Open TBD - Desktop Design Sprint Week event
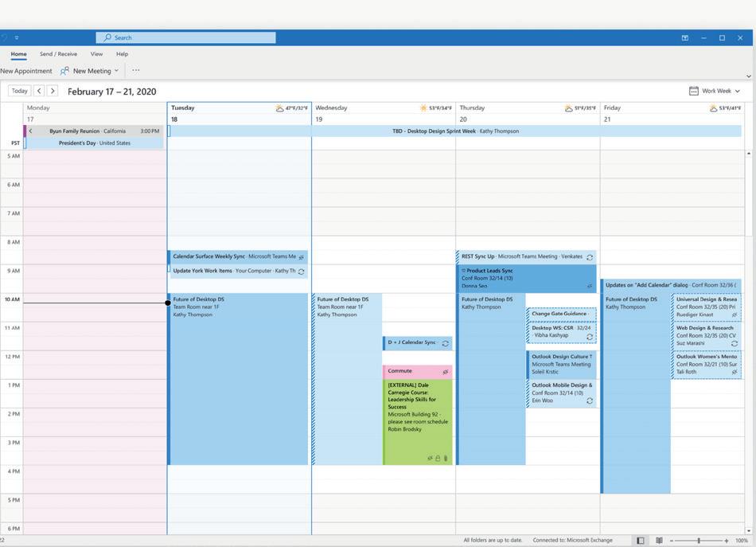This screenshot has width=756, height=547. [455, 131]
